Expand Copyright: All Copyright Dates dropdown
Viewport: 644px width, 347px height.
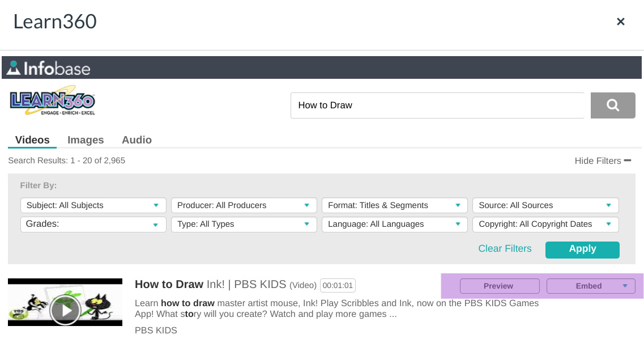coord(545,224)
